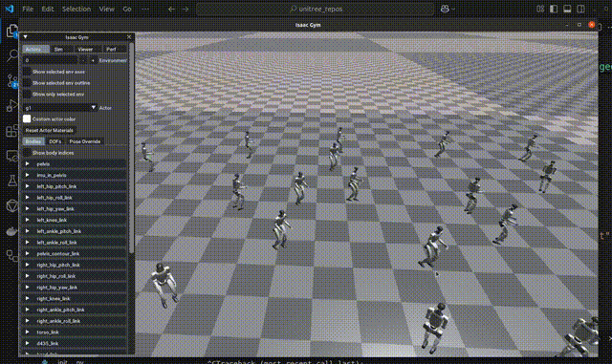Click Reset Actor Materials button

(x=49, y=130)
